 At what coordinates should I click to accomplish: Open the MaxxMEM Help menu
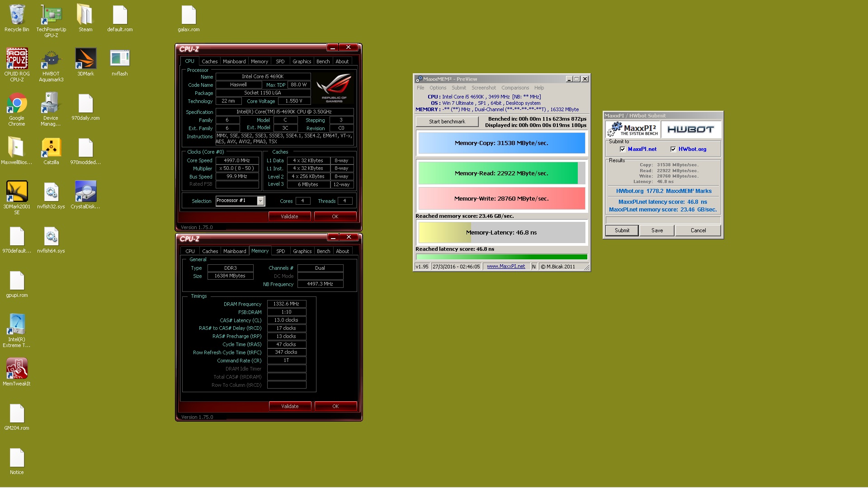coord(539,88)
